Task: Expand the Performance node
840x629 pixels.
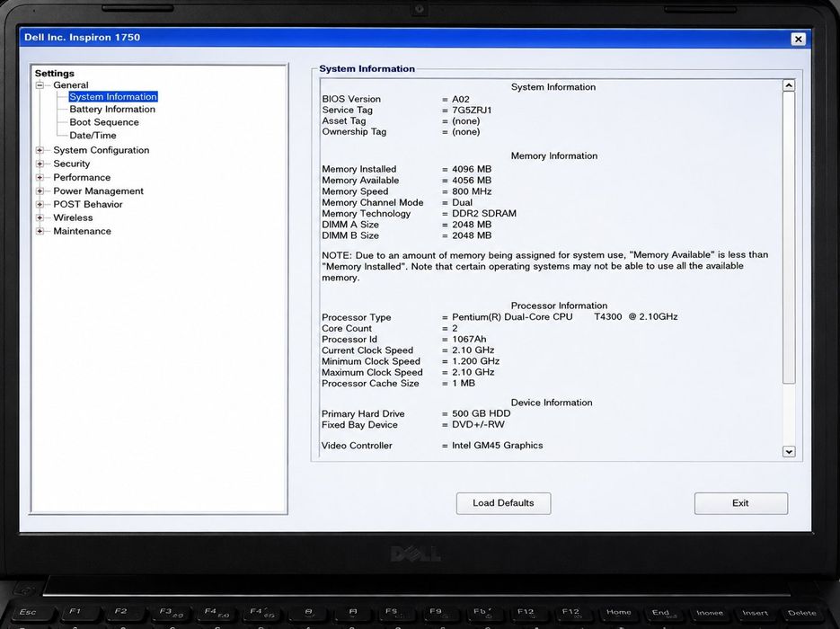Action: [40, 177]
